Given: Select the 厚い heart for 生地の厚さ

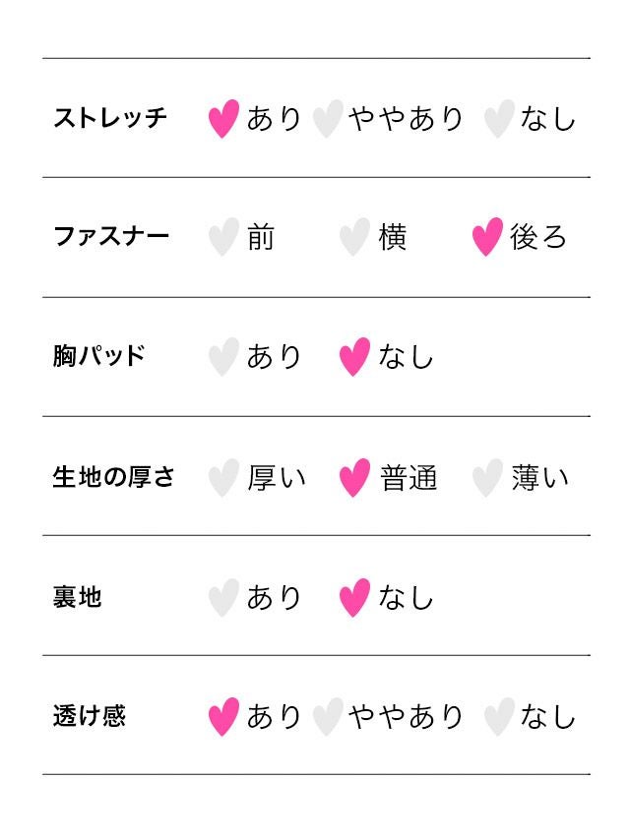Looking at the screenshot, I should pyautogui.click(x=223, y=478).
